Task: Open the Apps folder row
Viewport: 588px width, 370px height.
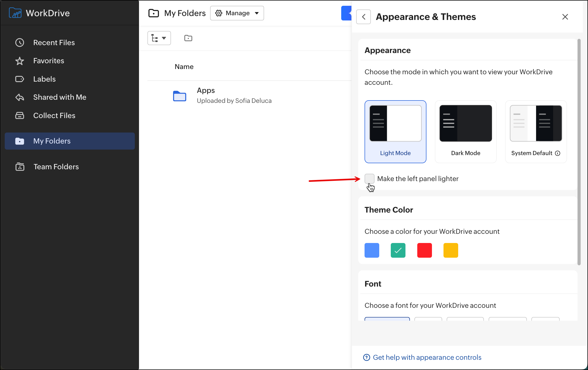Action: coord(206,91)
